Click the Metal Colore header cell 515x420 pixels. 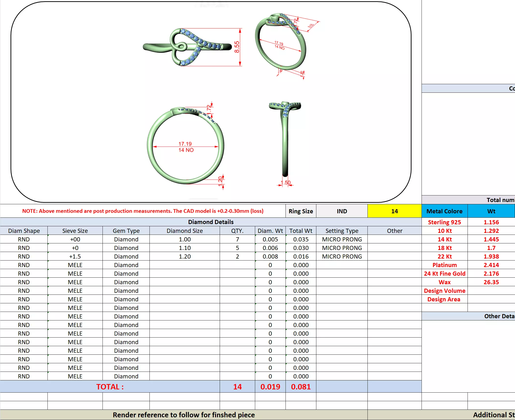[444, 211]
